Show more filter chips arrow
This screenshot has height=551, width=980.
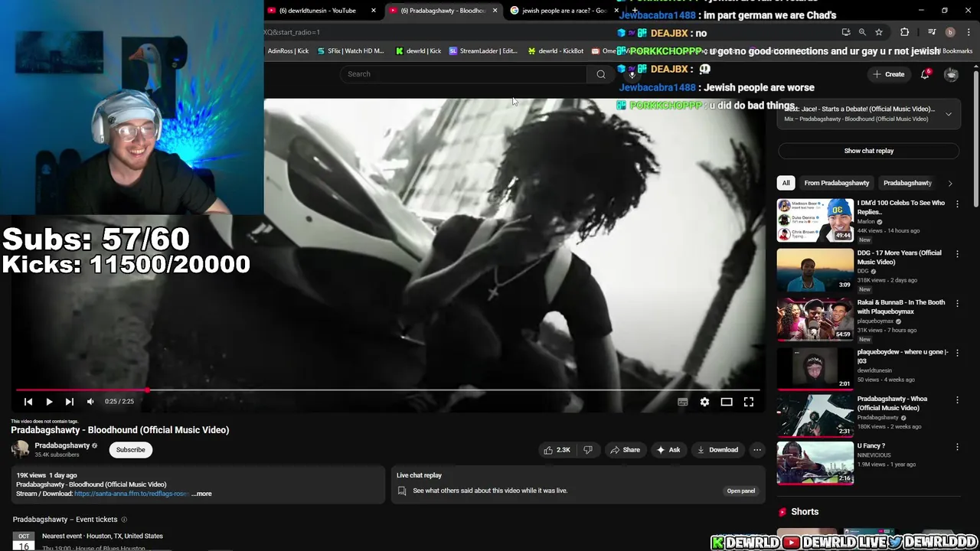click(x=950, y=183)
